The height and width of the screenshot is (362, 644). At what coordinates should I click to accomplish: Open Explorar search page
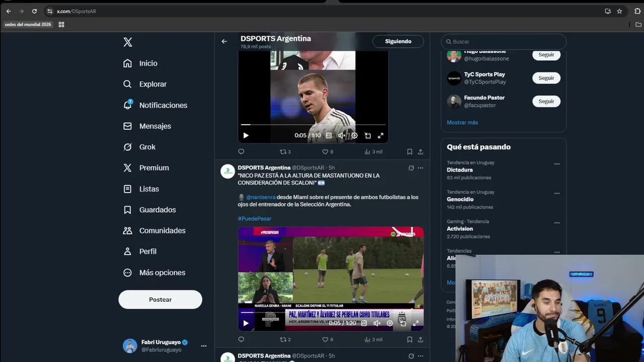pyautogui.click(x=145, y=84)
